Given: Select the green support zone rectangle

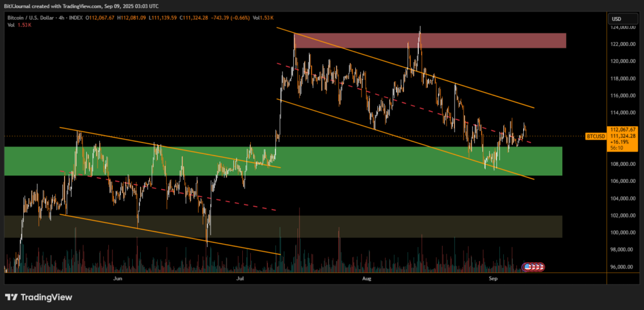Looking at the screenshot, I should point(283,161).
